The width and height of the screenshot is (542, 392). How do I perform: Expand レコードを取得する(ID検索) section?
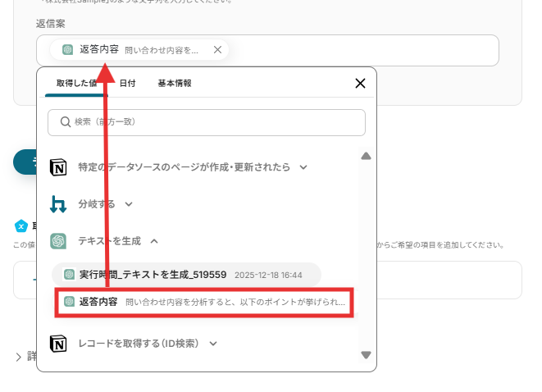(x=213, y=344)
